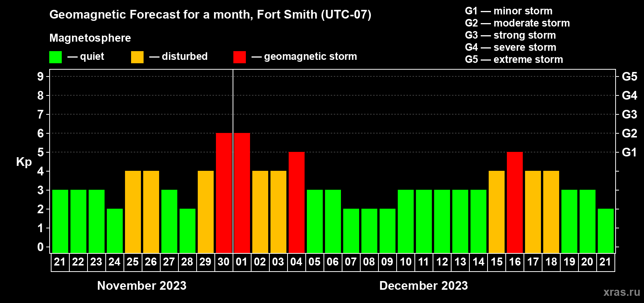Click the green quiet legend swatch
This screenshot has width=644, height=303.
pyautogui.click(x=55, y=57)
